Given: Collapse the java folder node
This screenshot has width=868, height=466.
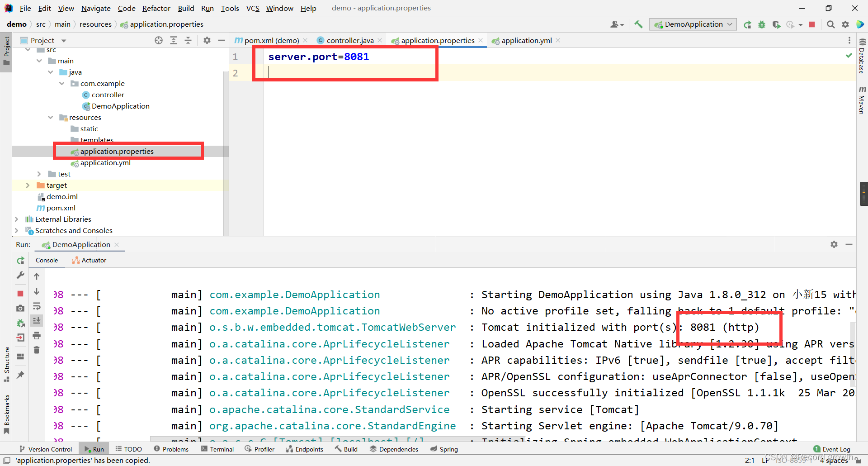Looking at the screenshot, I should coord(51,72).
